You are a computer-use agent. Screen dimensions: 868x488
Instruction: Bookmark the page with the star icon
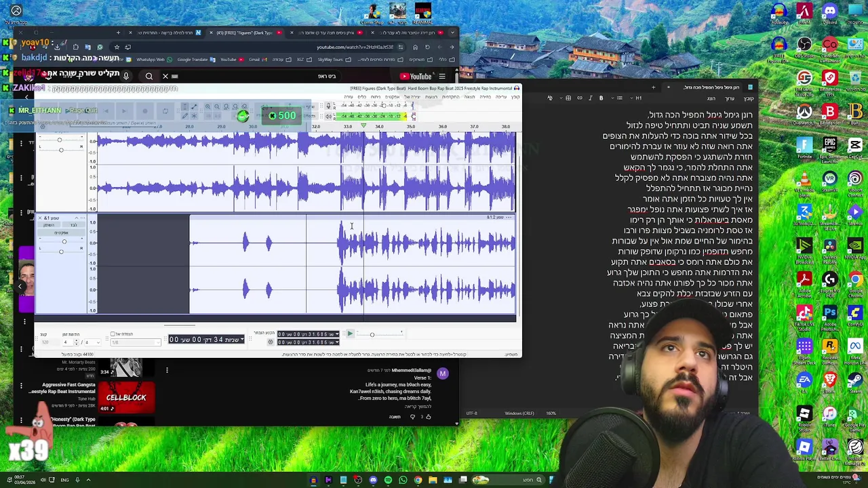point(117,47)
